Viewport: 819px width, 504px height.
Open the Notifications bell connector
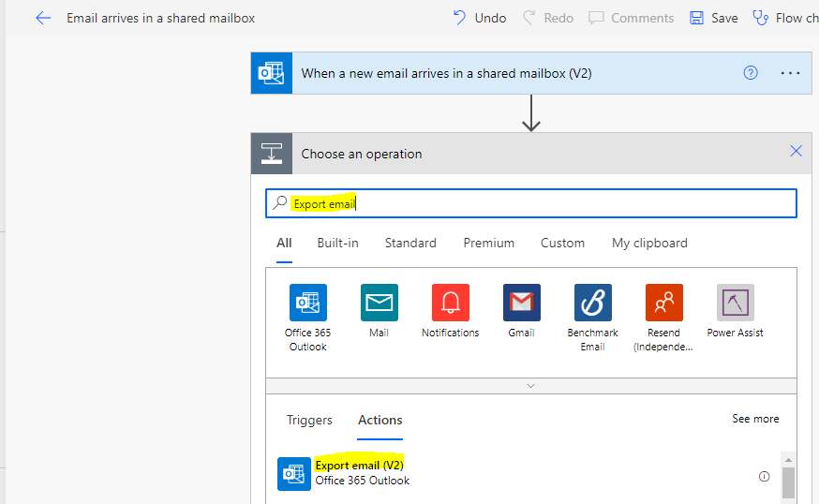tap(450, 303)
